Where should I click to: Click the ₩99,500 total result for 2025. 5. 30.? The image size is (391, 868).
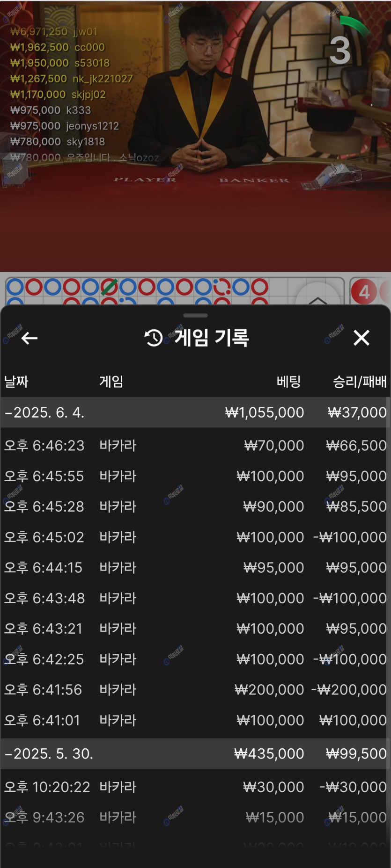point(356,754)
